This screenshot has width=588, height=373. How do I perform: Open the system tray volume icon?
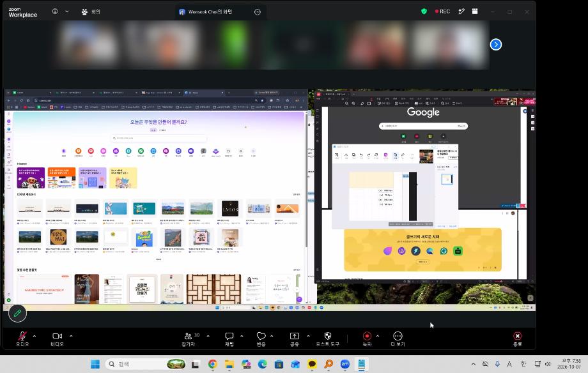(x=548, y=364)
